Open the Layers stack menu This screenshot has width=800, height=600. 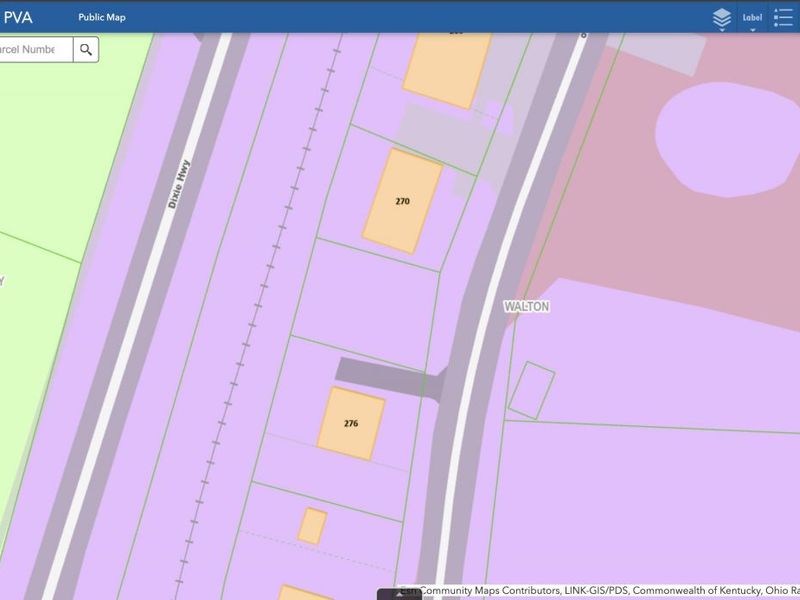721,17
